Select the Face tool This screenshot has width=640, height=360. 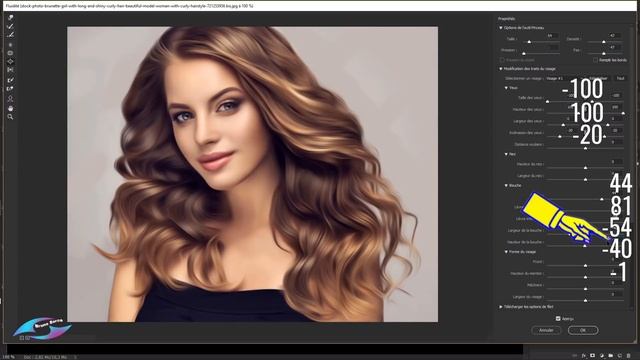coord(10,99)
